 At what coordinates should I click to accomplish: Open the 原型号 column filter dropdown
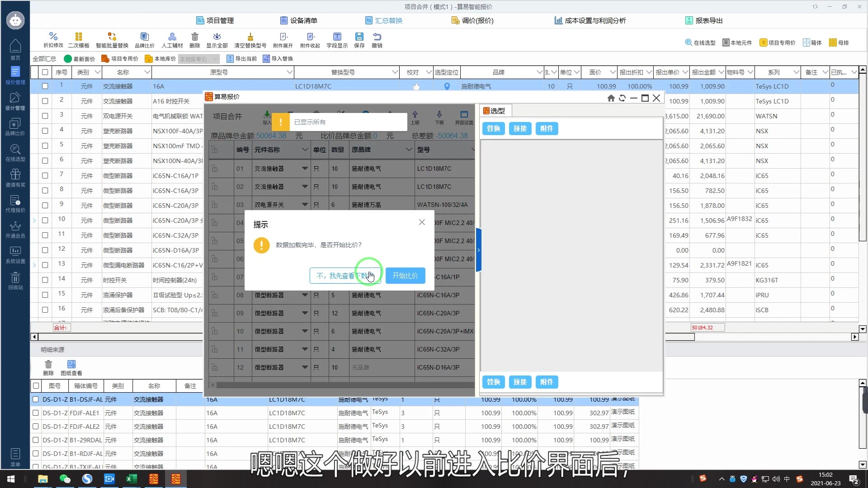coord(289,72)
